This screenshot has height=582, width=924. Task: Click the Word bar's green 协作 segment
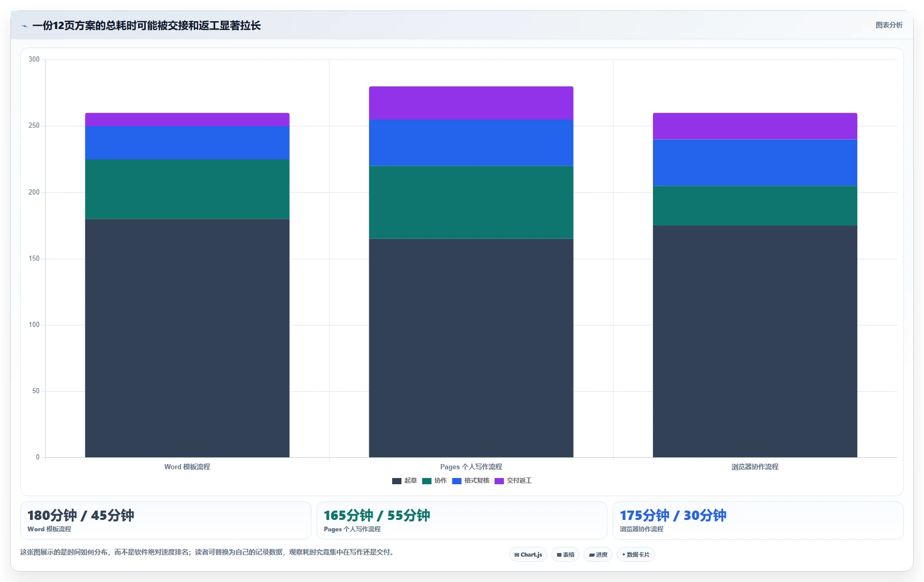tap(187, 189)
